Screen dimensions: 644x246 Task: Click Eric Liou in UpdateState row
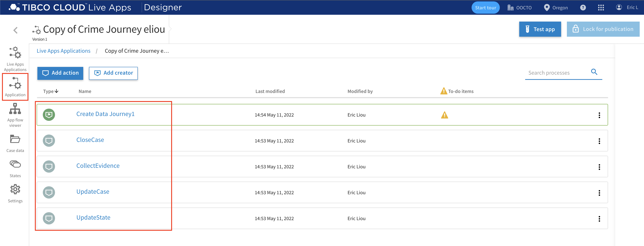point(357,218)
